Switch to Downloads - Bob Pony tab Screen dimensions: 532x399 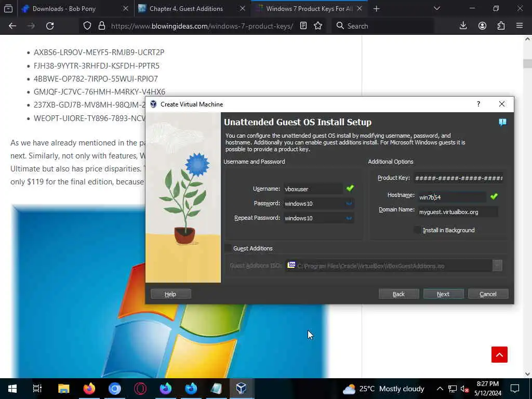click(x=64, y=9)
